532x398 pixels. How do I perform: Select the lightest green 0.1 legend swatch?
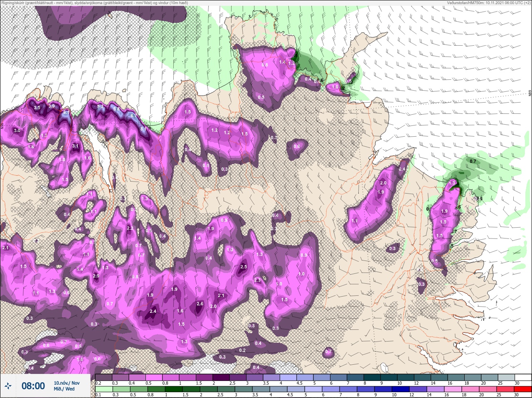coord(103,389)
